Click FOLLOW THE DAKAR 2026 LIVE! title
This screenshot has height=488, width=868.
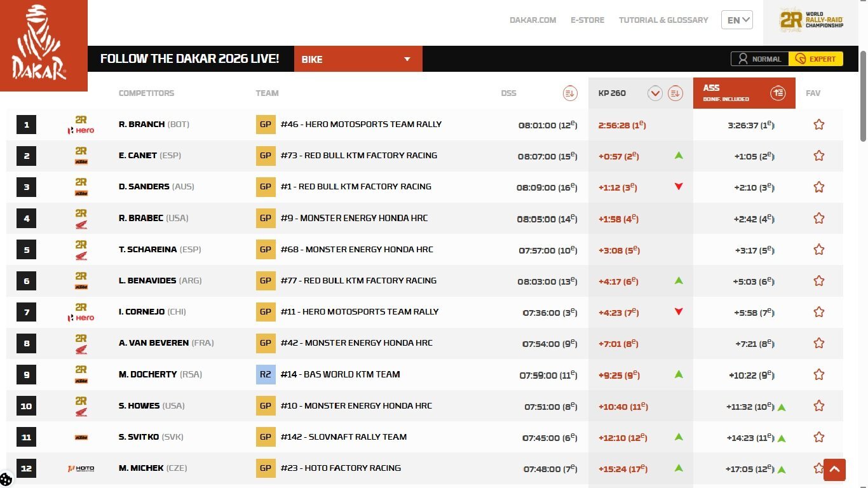189,59
